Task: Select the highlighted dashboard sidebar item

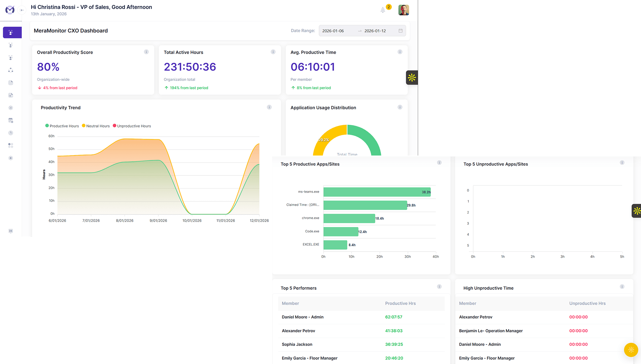Action: coord(12,32)
